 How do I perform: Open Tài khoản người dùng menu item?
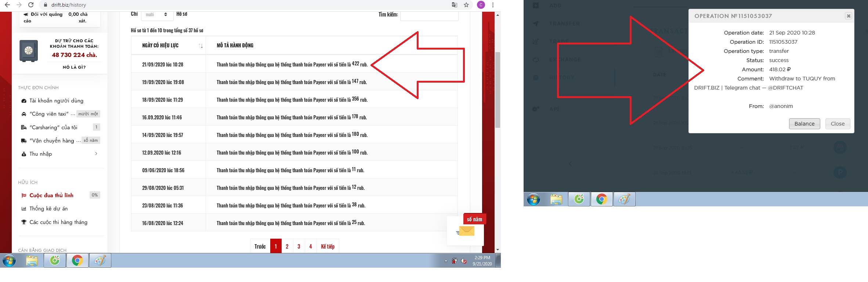pos(57,101)
